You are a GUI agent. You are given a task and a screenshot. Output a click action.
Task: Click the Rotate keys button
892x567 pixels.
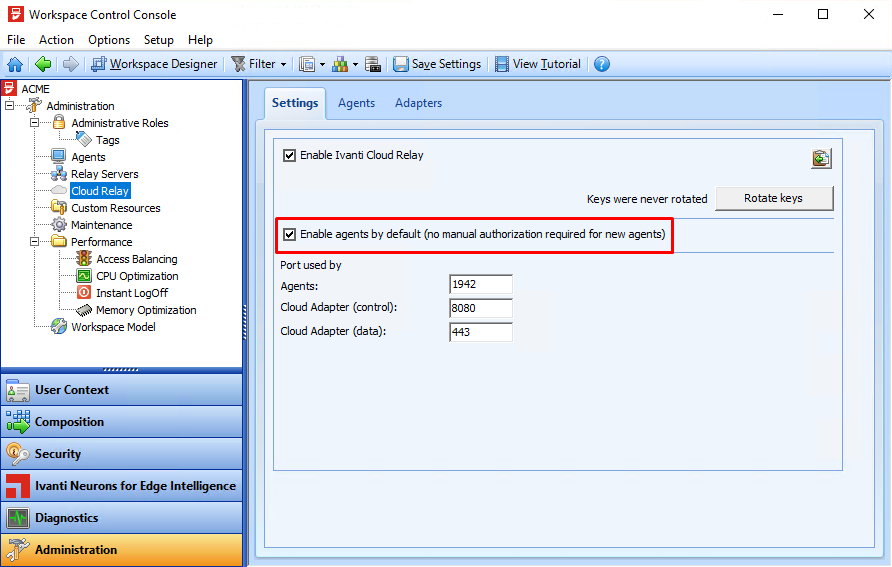click(773, 198)
